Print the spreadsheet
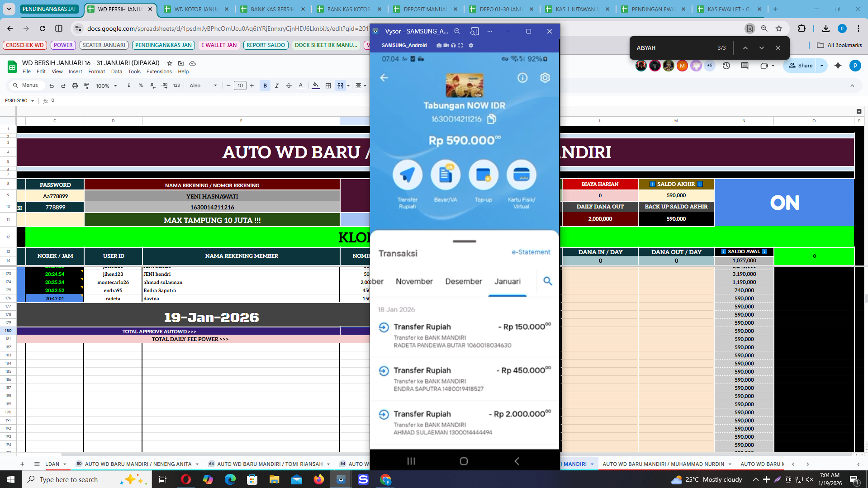The width and height of the screenshot is (868, 488). point(75,85)
